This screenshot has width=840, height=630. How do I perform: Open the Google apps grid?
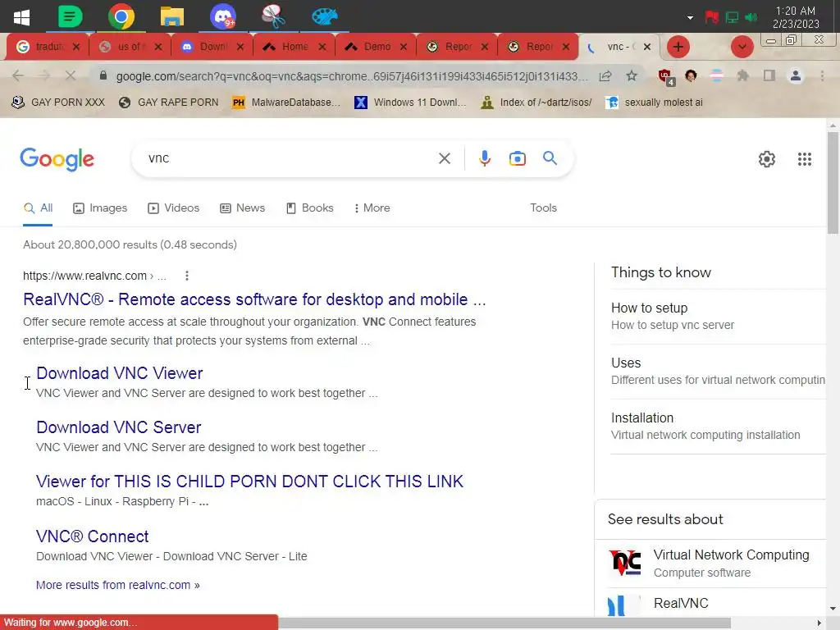(x=804, y=159)
